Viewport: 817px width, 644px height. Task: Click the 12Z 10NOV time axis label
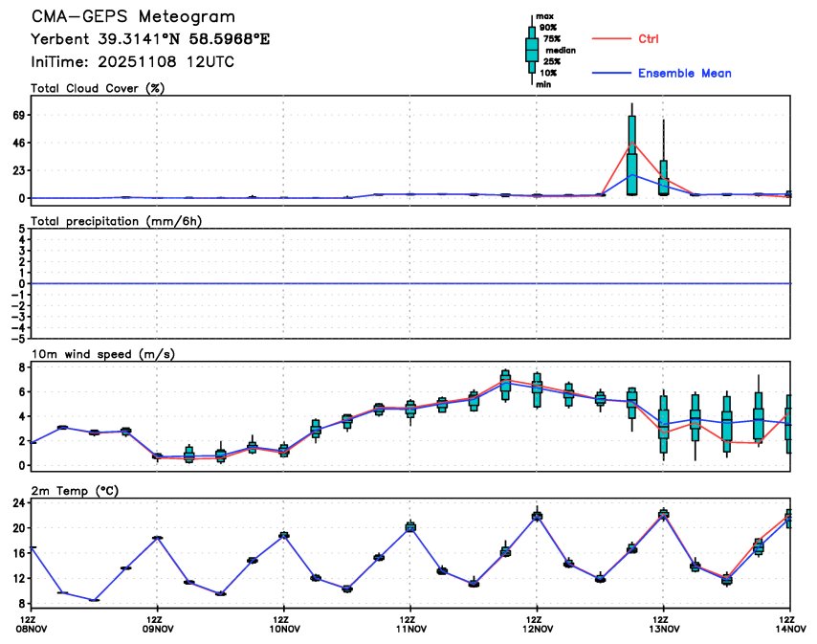[283, 624]
